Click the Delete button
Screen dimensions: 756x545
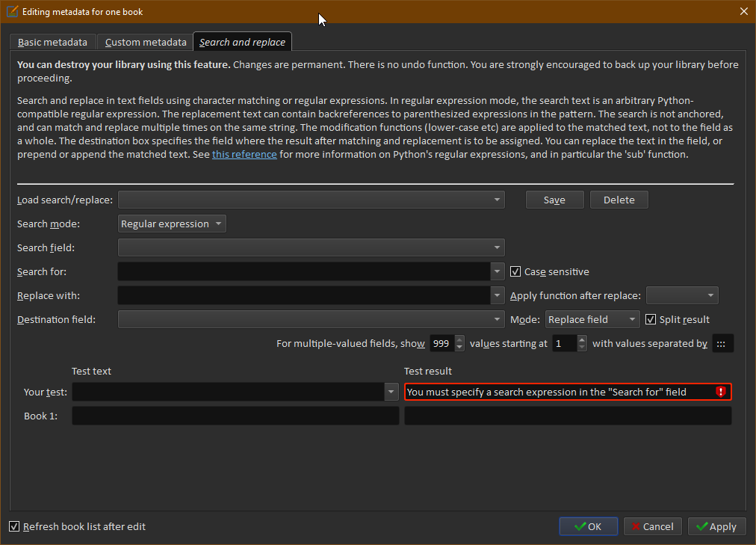pos(619,200)
